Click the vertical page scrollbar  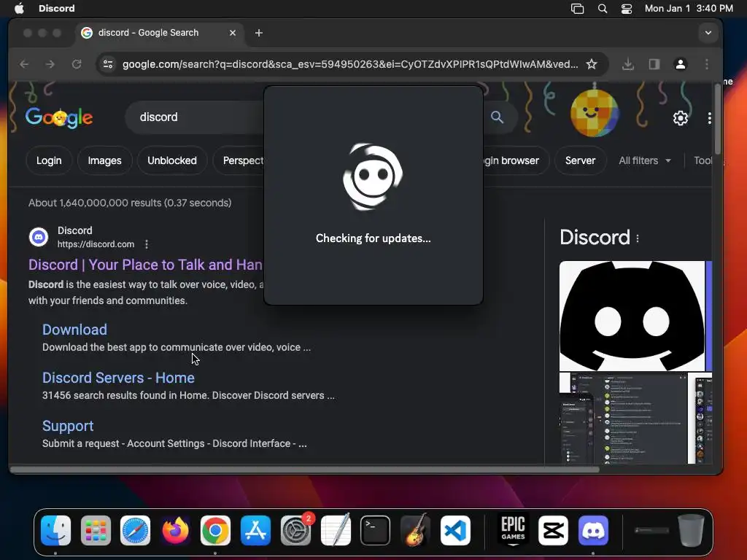click(x=718, y=119)
